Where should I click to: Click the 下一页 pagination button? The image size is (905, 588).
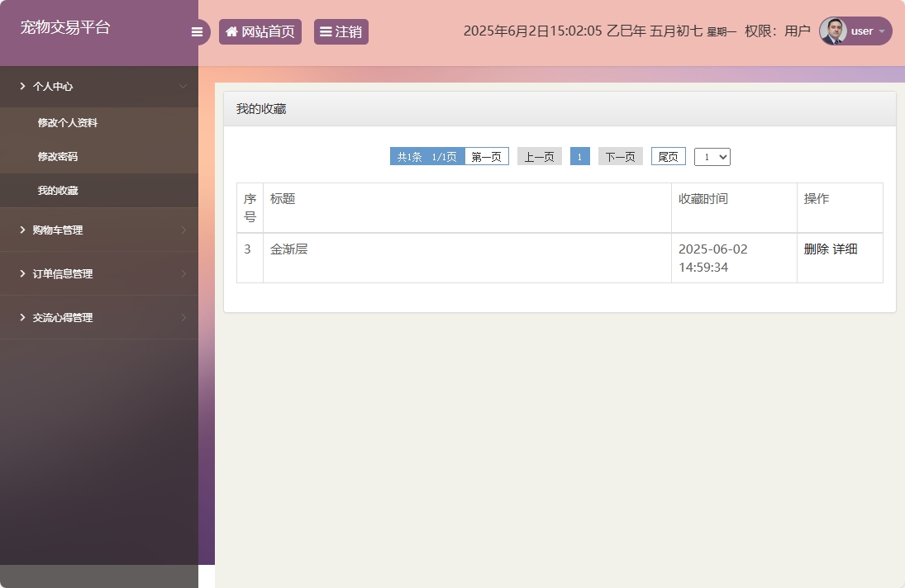[620, 155]
